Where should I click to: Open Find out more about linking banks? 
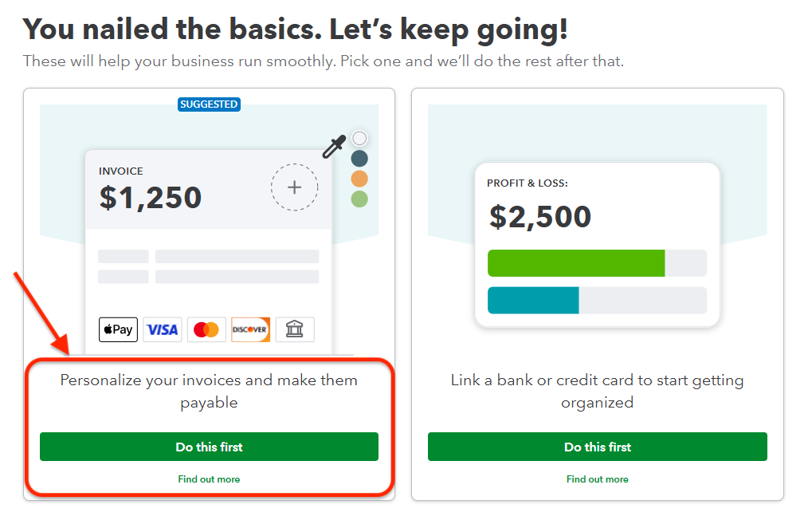[x=597, y=479]
